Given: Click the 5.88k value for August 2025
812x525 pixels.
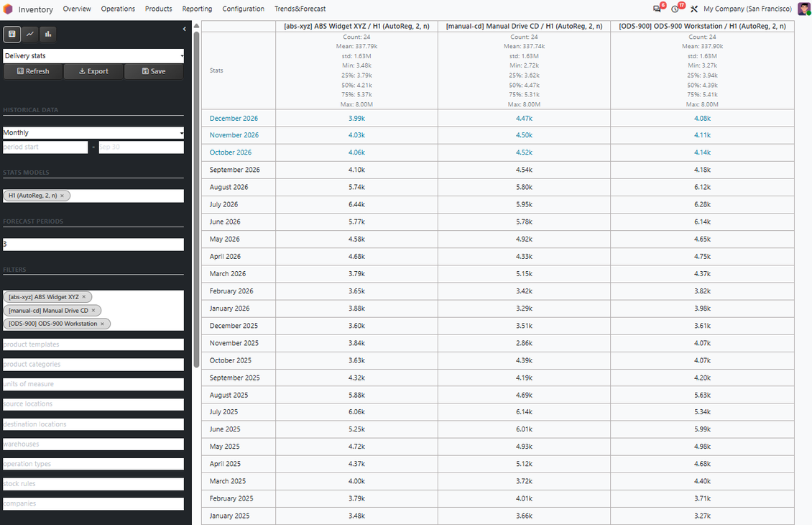Looking at the screenshot, I should click(x=357, y=395).
